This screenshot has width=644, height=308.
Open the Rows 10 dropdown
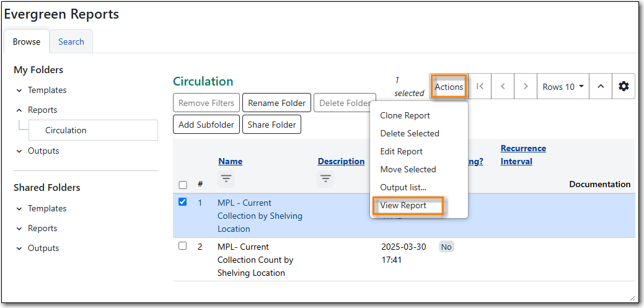point(563,87)
